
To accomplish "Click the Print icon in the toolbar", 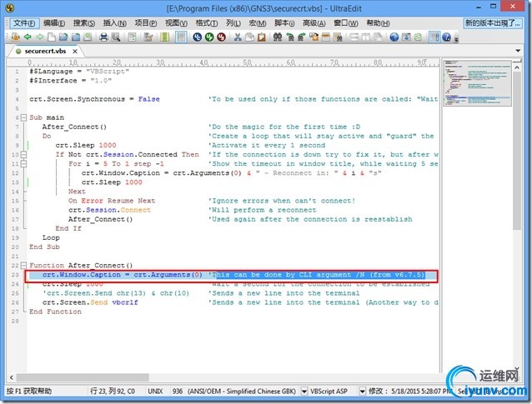I will click(103, 37).
